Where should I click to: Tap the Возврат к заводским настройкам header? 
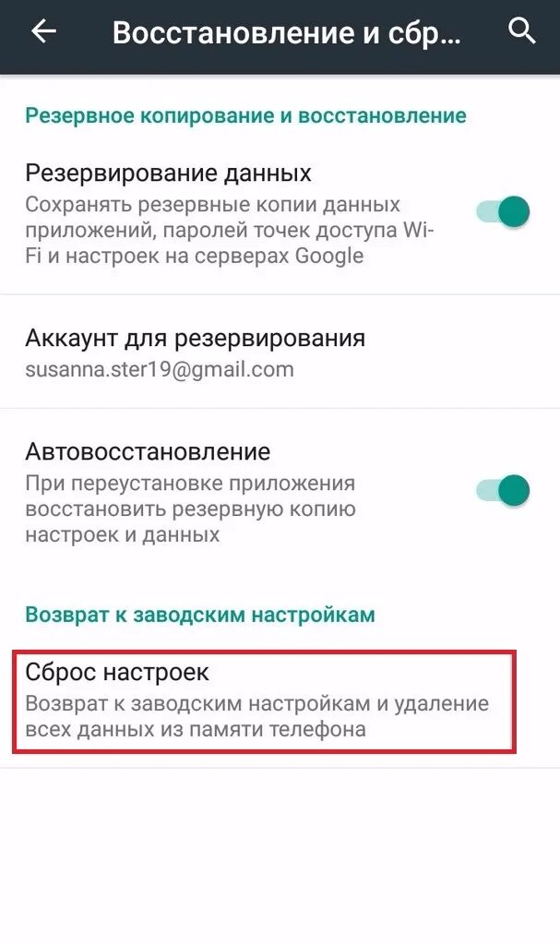(x=200, y=615)
